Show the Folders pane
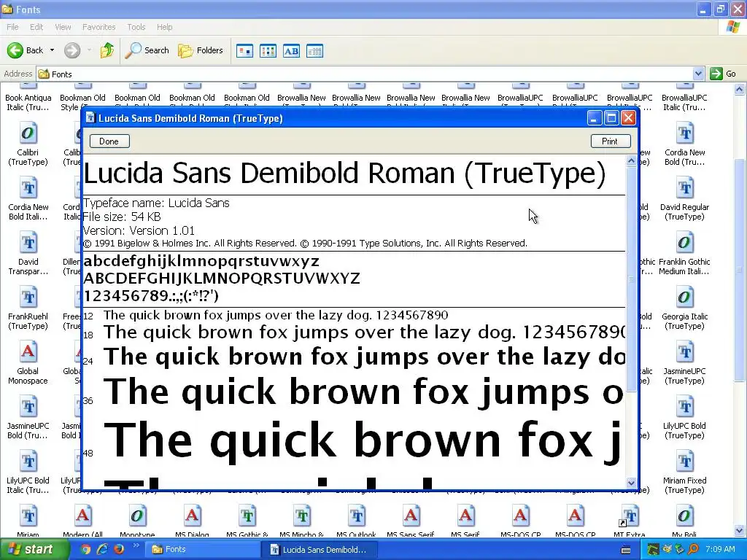This screenshot has width=747, height=560. point(200,50)
